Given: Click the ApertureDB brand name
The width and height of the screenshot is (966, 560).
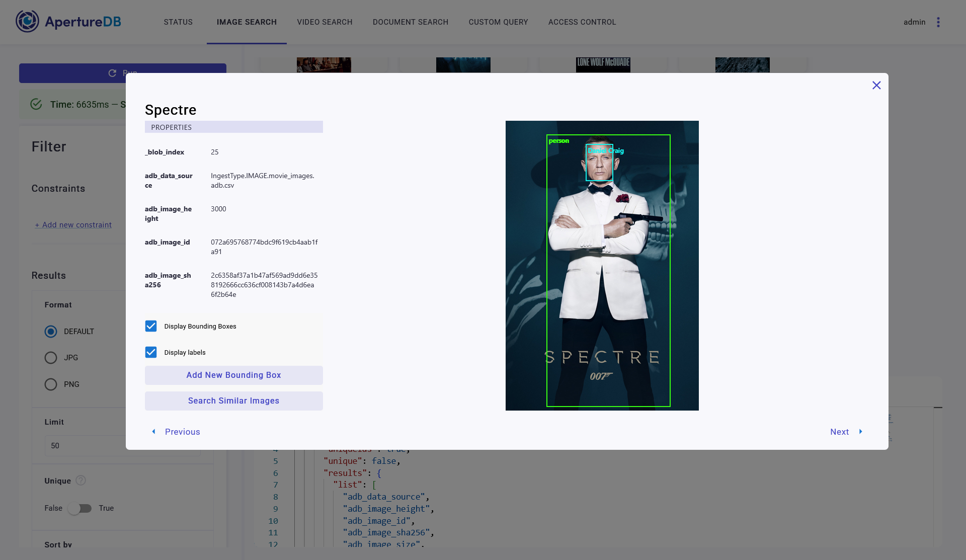Looking at the screenshot, I should tap(83, 22).
